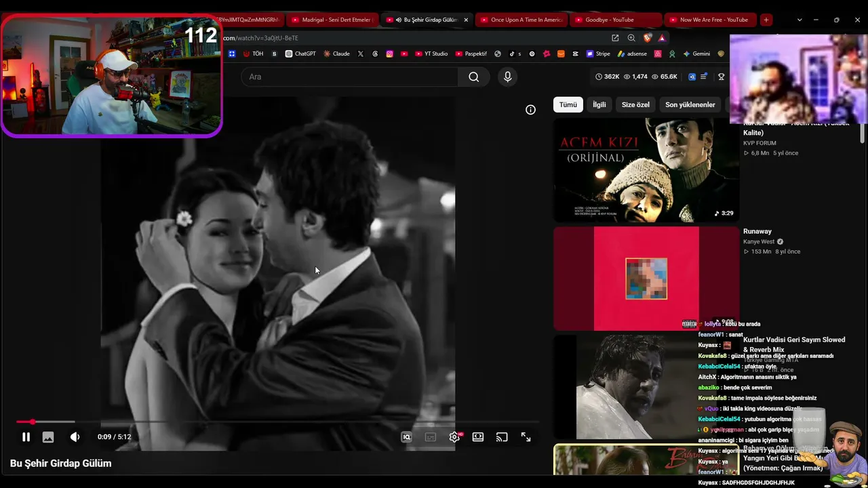Open the YT Studio bookmark
The height and width of the screenshot is (488, 868).
pos(431,54)
